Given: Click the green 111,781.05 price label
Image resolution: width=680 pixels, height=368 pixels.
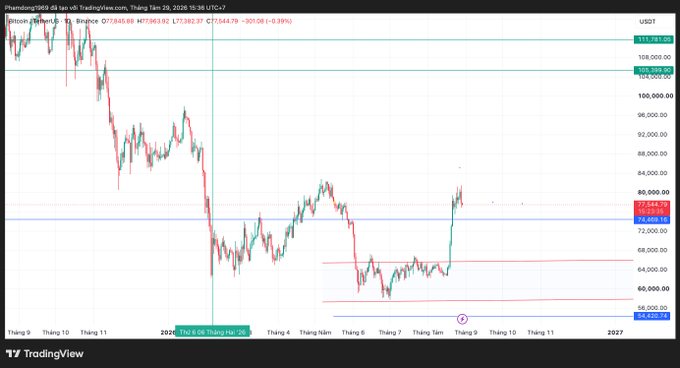Looking at the screenshot, I should pyautogui.click(x=654, y=39).
